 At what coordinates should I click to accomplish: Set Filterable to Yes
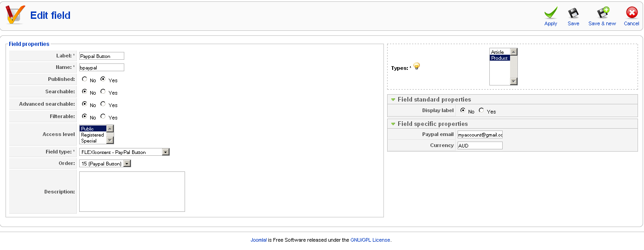click(103, 116)
